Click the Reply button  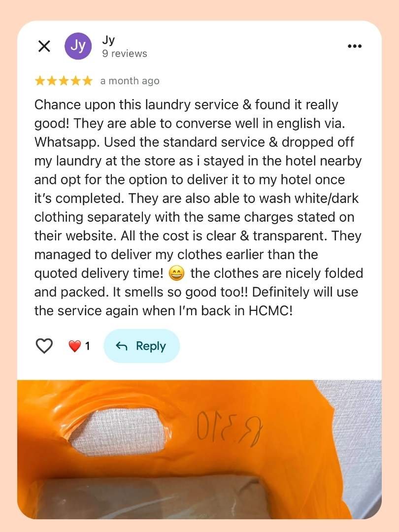[x=141, y=346]
